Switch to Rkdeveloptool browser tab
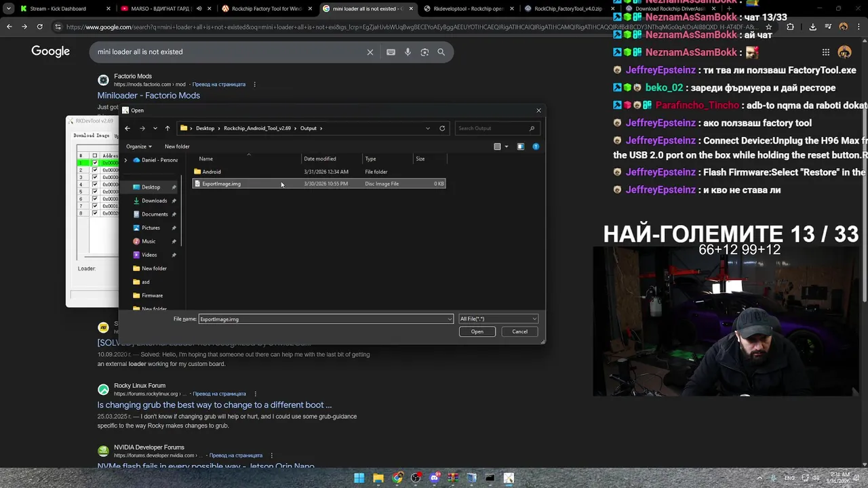The width and height of the screenshot is (868, 488). (468, 9)
